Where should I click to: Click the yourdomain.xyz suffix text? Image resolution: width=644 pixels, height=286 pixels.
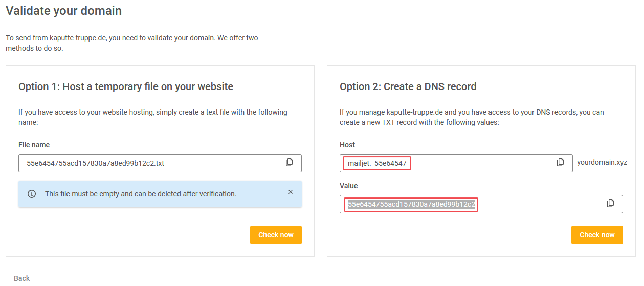pyautogui.click(x=602, y=163)
